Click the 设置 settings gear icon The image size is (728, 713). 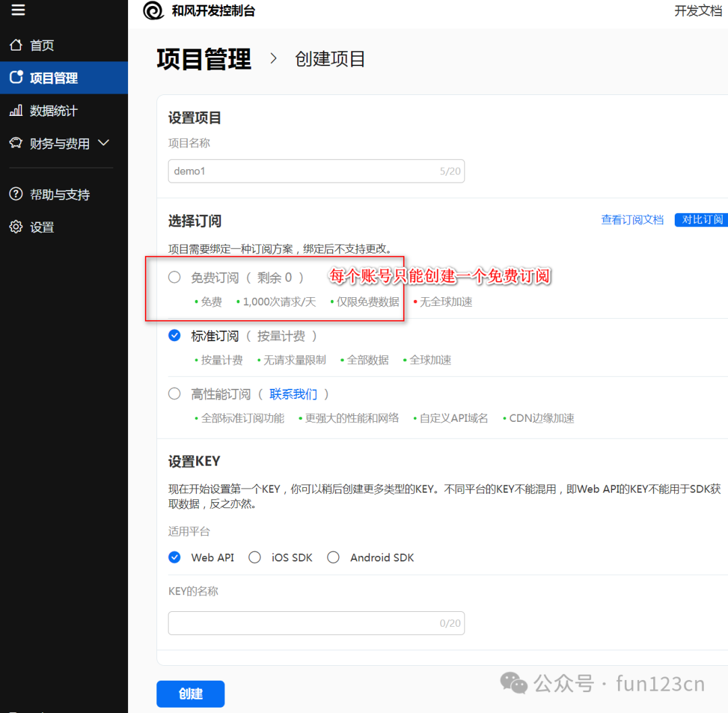point(16,226)
